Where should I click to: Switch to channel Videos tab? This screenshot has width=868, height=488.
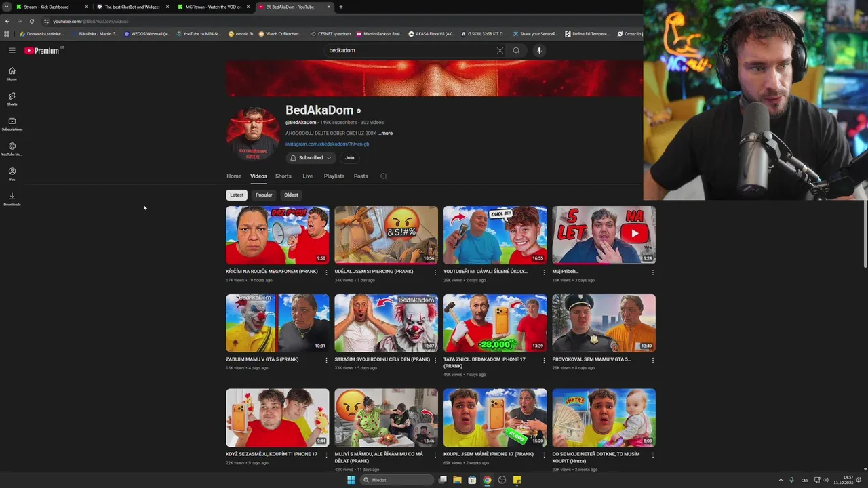[x=258, y=176]
